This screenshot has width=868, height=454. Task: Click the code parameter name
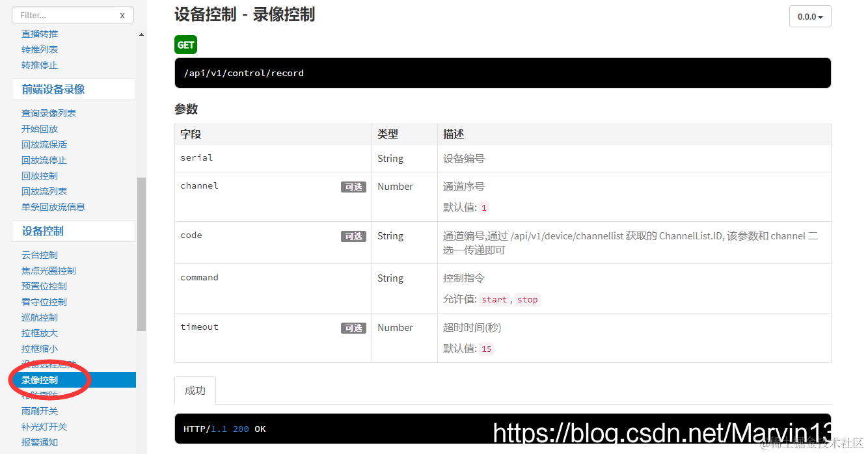point(191,235)
